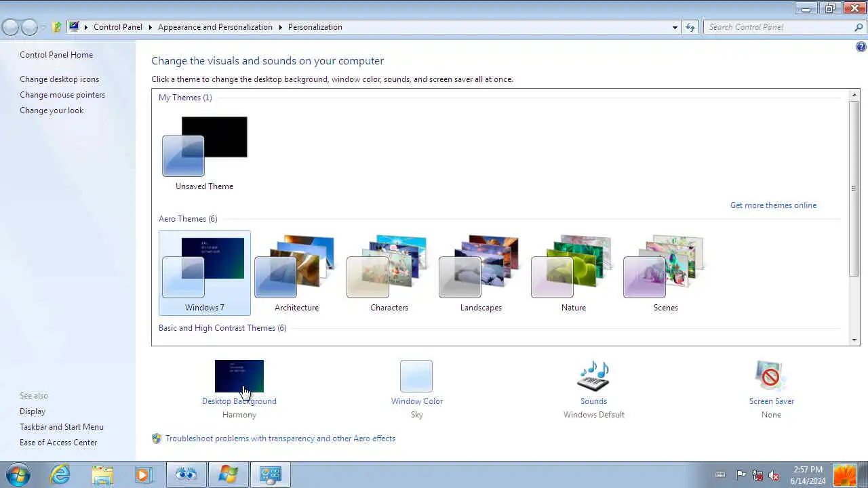The image size is (868, 488).
Task: Open Windows Explorer from taskbar
Action: pos(102,474)
